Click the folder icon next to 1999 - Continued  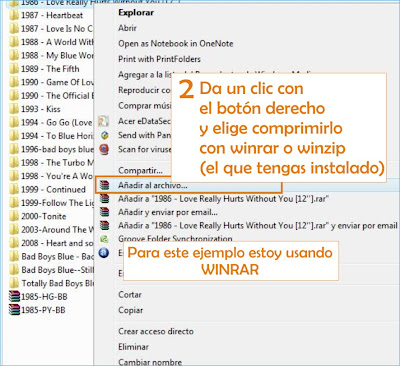click(14, 190)
